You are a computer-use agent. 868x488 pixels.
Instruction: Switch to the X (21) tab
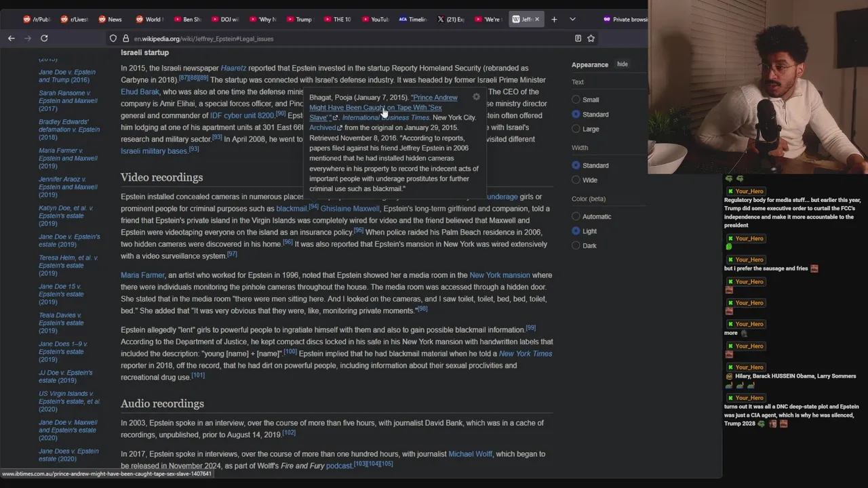(450, 19)
